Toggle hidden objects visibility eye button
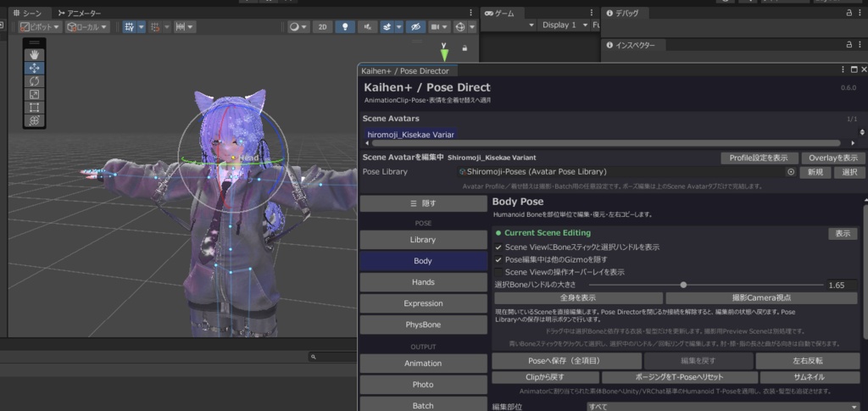The height and width of the screenshot is (411, 868). coord(415,26)
